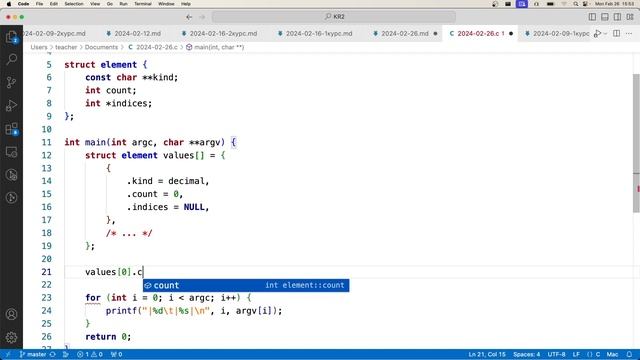640x360 pixels.
Task: Switch to the 2024-02-09-1курс tab
Action: pyautogui.click(x=557, y=33)
